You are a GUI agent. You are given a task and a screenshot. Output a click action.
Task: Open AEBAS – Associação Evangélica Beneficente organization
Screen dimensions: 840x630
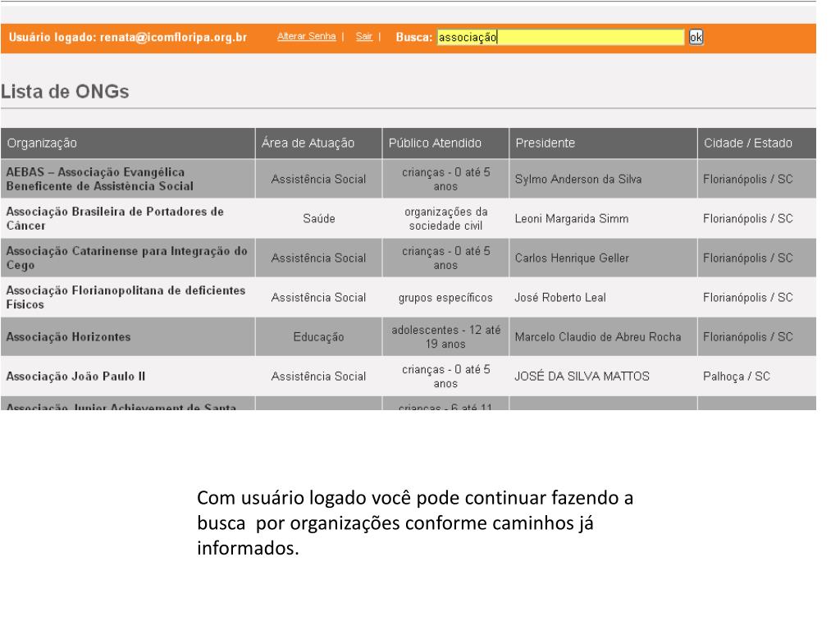99,179
